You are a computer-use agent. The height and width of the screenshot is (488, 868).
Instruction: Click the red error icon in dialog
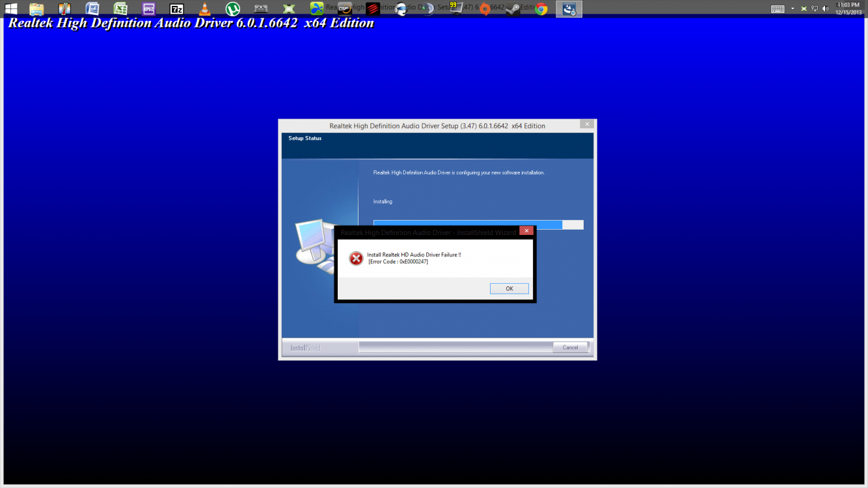pos(356,258)
